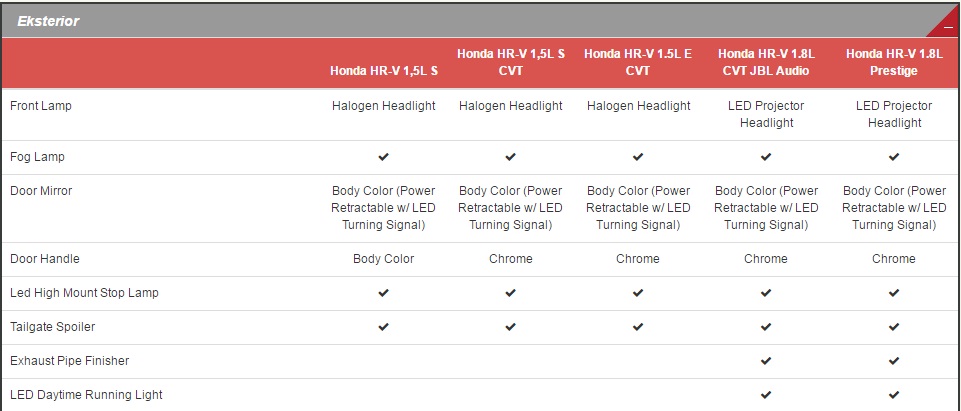The width and height of the screenshot is (961, 411).
Task: Click Tailgate Spoiler checkmark for HR-V 1,5L S
Action: click(384, 327)
